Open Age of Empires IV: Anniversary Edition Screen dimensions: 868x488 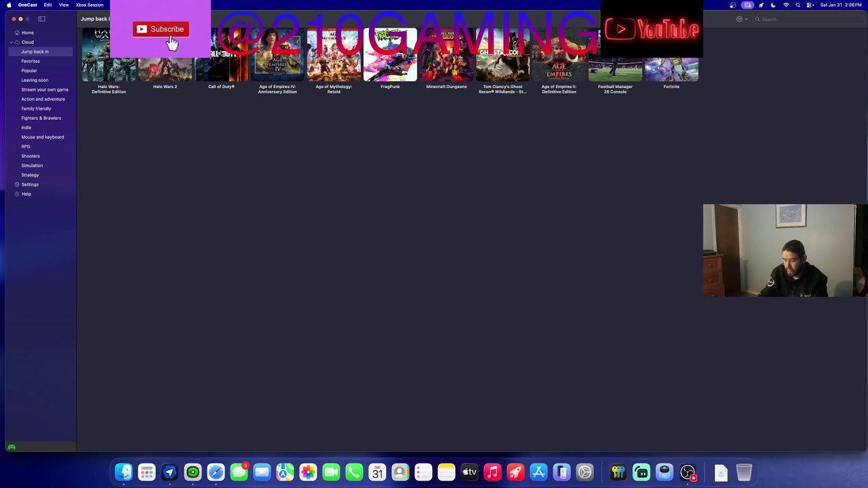click(x=277, y=61)
